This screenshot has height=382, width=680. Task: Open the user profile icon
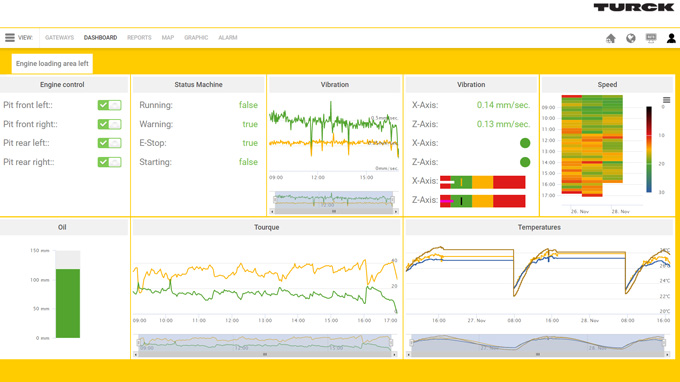click(x=671, y=38)
